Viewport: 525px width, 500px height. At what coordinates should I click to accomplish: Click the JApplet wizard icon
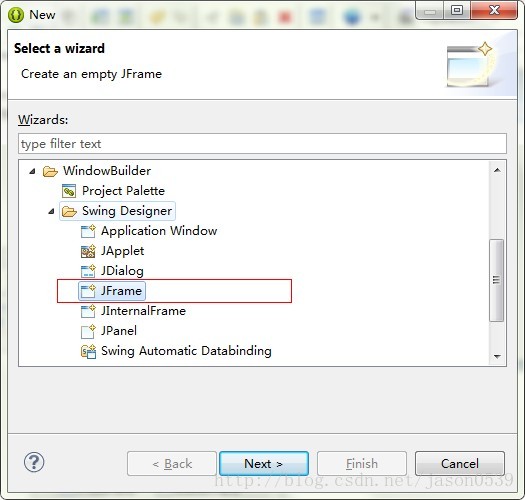88,251
